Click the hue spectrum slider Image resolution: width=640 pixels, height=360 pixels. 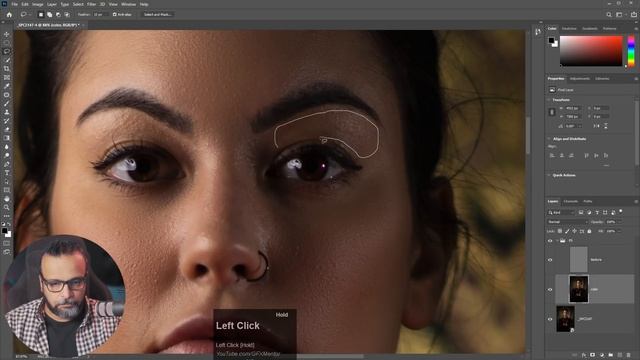pos(631,51)
